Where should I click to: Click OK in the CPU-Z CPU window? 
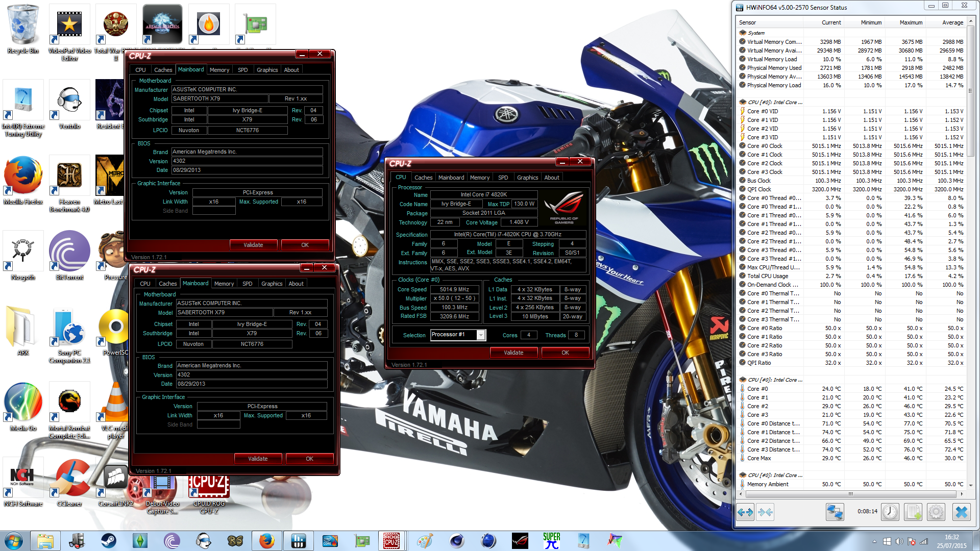565,353
